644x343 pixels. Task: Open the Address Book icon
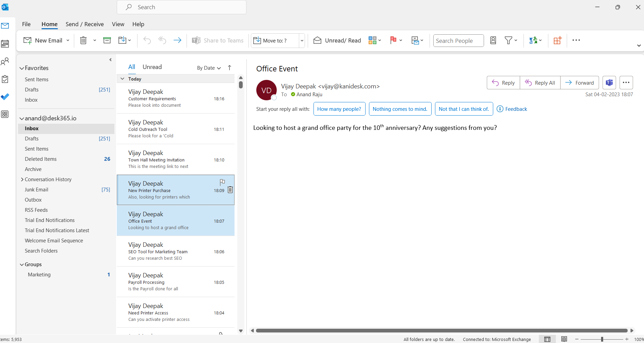pyautogui.click(x=493, y=40)
